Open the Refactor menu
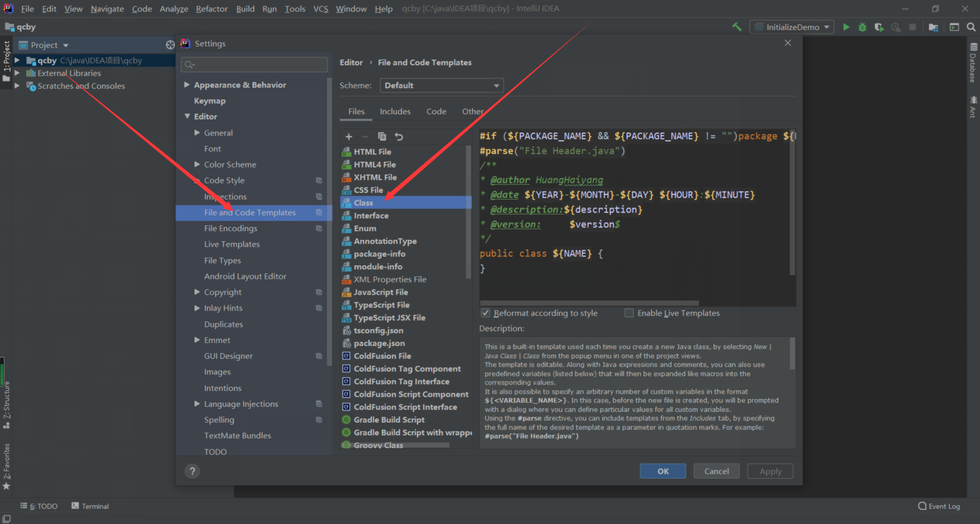The width and height of the screenshot is (980, 524). tap(211, 9)
